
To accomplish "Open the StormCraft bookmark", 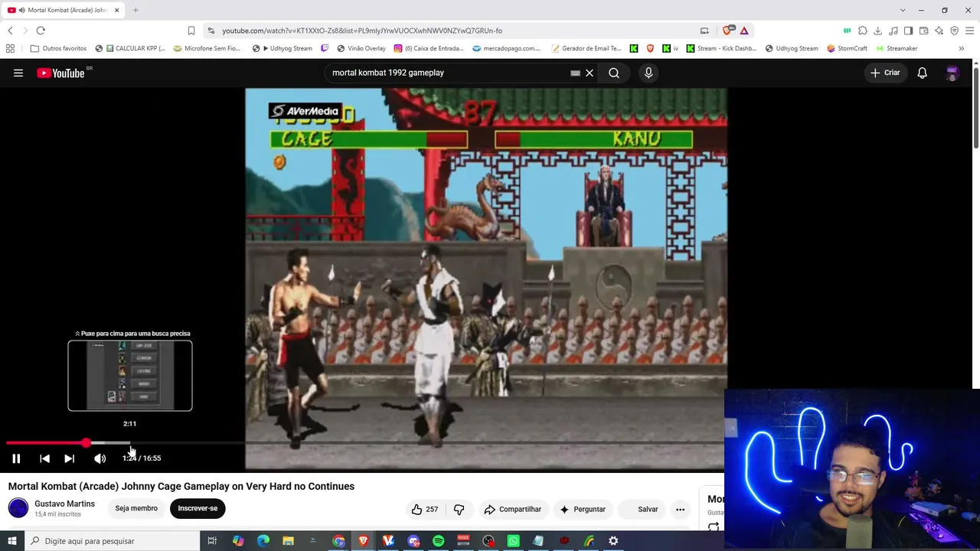I will (847, 48).
